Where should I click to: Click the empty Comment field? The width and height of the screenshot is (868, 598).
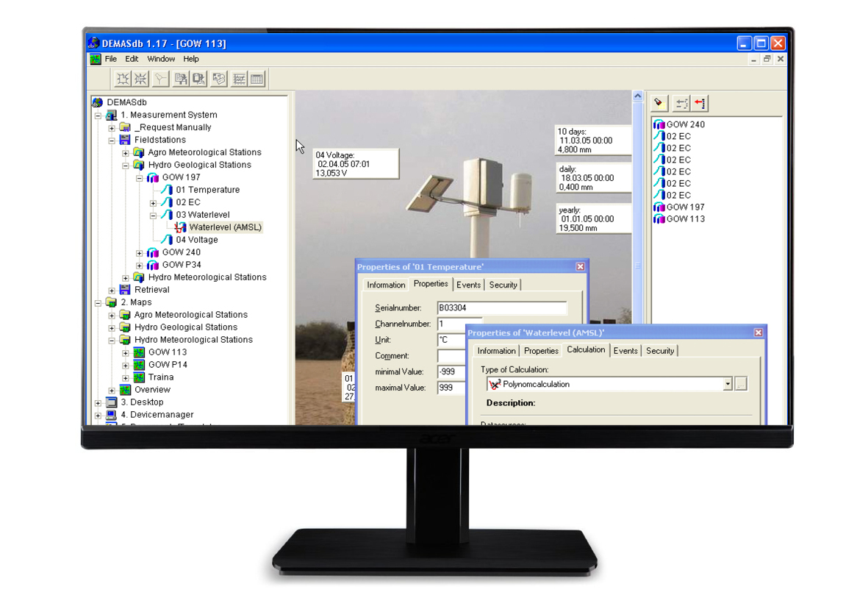[452, 356]
